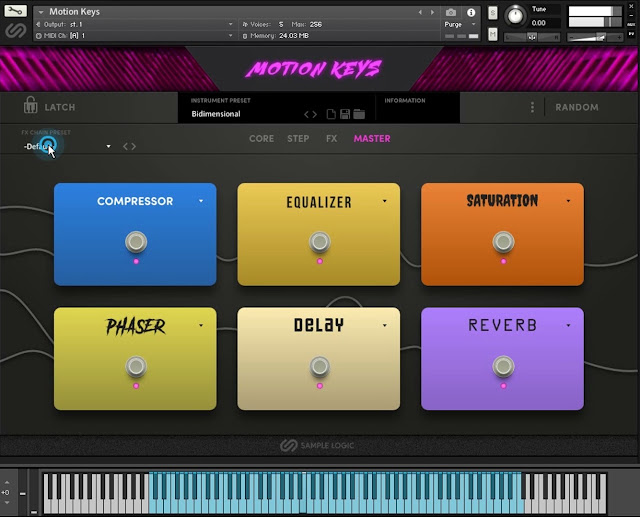
Task: Shift keyboard octave up arrow
Action: pos(7,483)
